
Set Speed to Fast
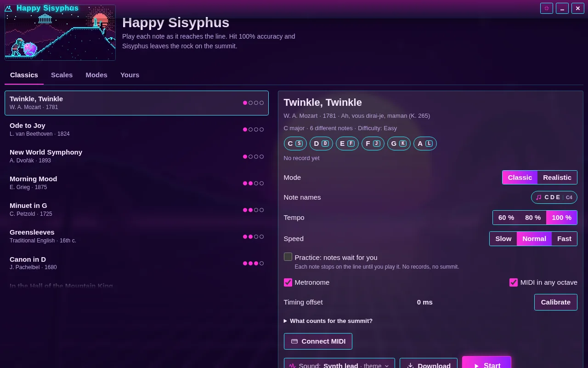pyautogui.click(x=564, y=239)
